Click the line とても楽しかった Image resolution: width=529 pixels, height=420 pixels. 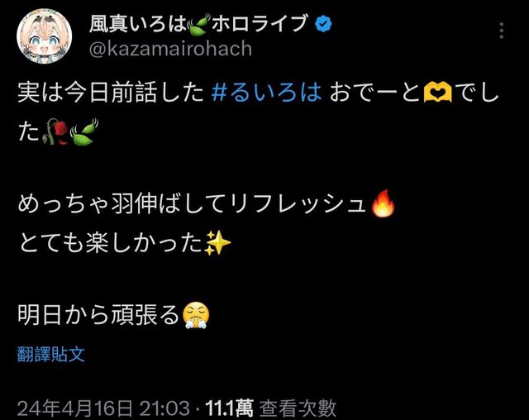pos(111,243)
